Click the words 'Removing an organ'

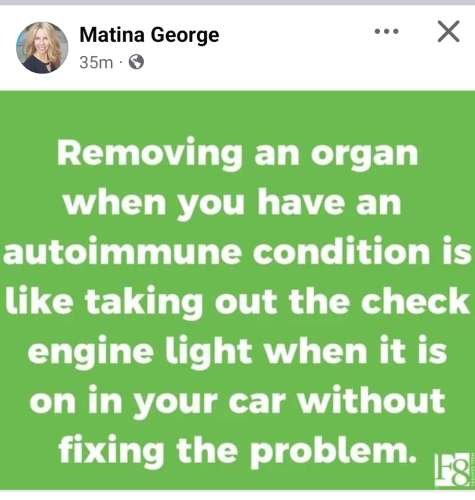(237, 154)
